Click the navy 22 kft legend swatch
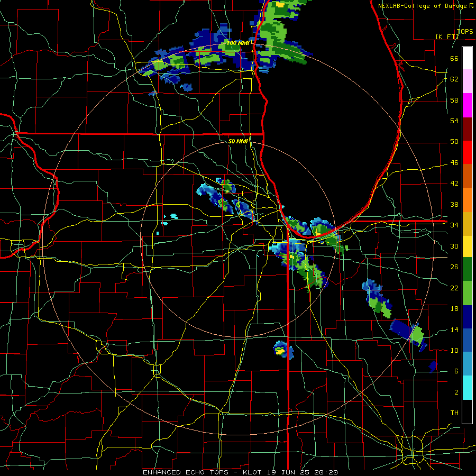Viewport: 476px width, 476px height. pos(467,317)
